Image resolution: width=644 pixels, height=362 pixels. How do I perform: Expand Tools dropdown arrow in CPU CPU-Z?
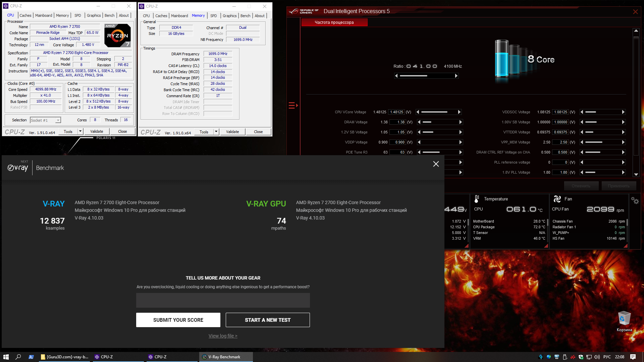click(80, 131)
